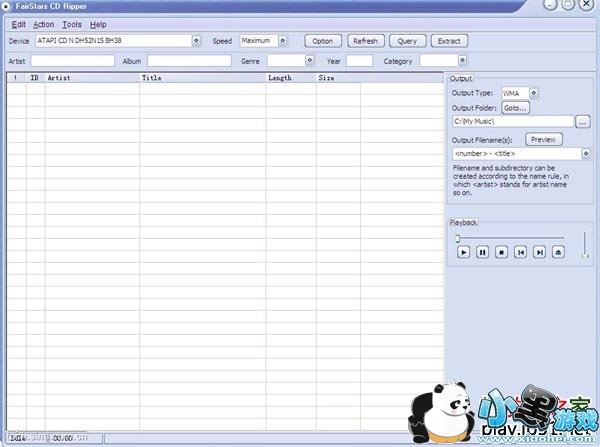Stop playback with the Stop button
Screen dimensions: 600x447
pyautogui.click(x=501, y=252)
